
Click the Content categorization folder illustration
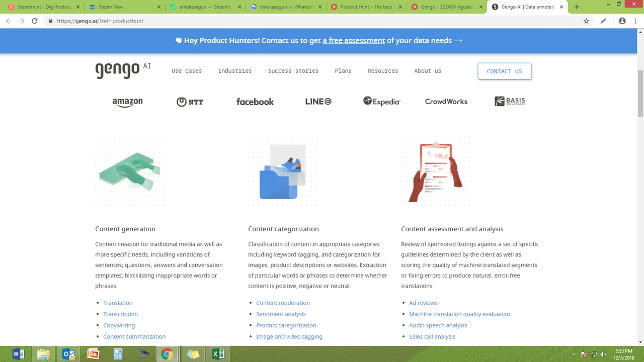[x=283, y=171]
